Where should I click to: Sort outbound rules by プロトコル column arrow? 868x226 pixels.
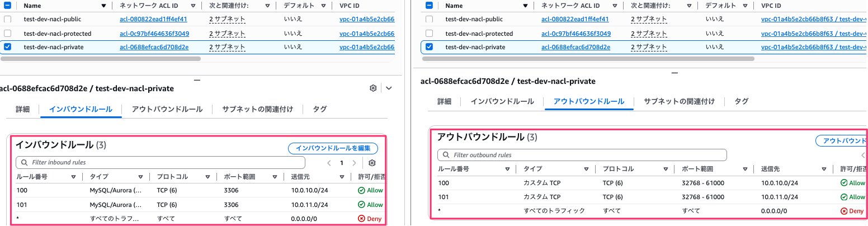click(664, 169)
